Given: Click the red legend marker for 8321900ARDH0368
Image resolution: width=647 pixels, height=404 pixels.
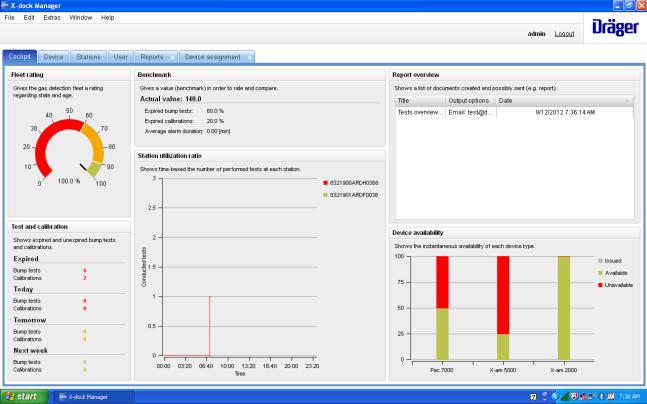Looking at the screenshot, I should (326, 183).
